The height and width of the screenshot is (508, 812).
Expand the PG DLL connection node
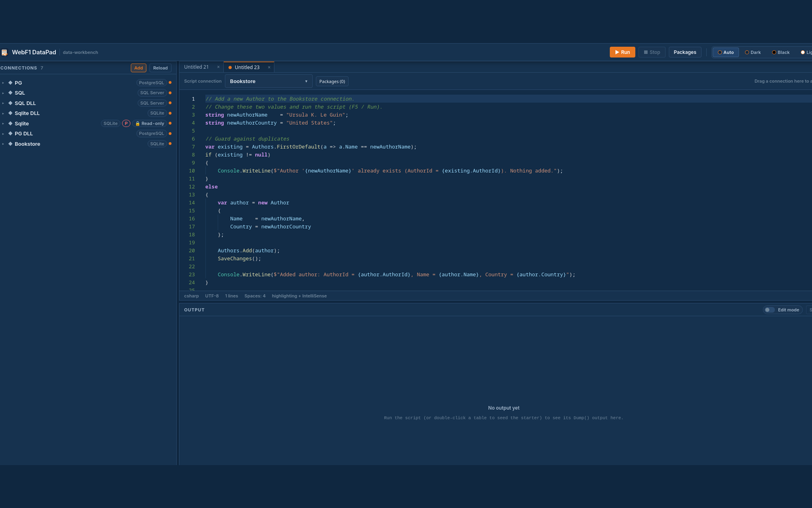click(3, 134)
